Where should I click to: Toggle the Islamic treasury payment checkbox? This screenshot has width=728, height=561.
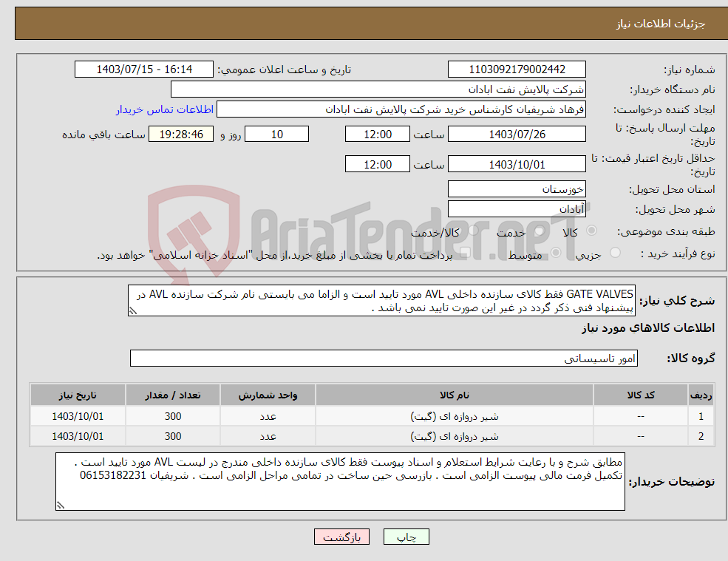pos(465,253)
